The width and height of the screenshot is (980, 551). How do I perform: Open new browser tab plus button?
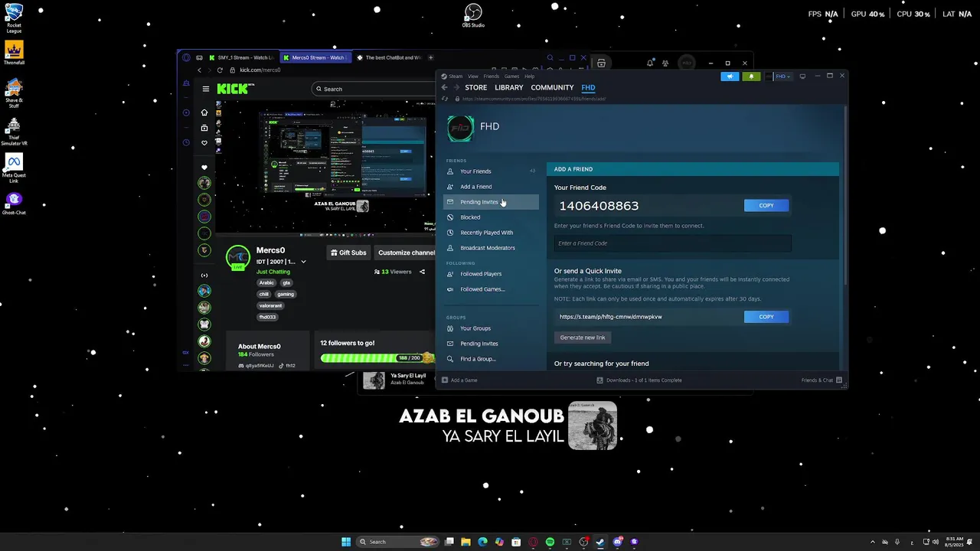coord(430,57)
